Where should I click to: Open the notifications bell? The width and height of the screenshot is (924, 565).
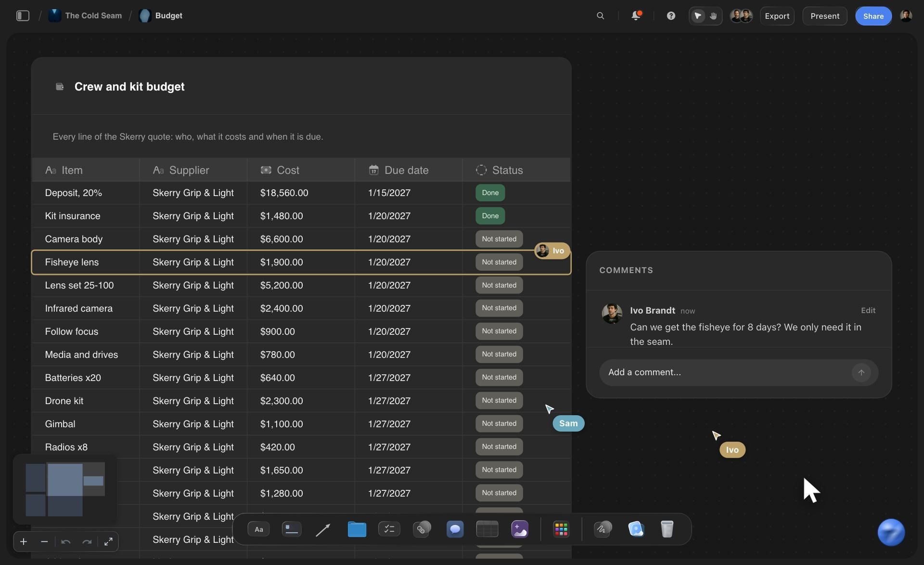coord(636,16)
